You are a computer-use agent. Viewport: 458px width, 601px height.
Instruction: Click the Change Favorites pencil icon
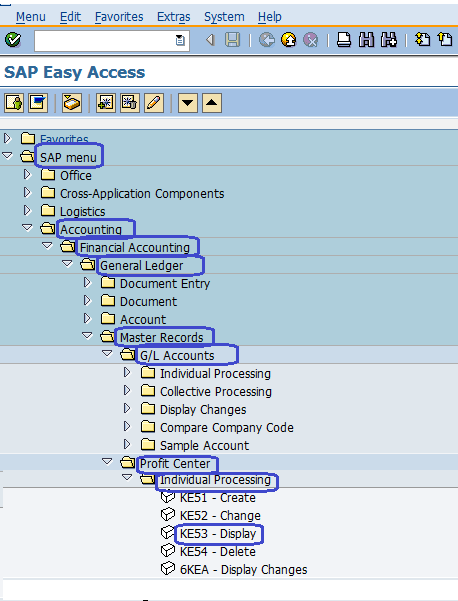[x=154, y=103]
